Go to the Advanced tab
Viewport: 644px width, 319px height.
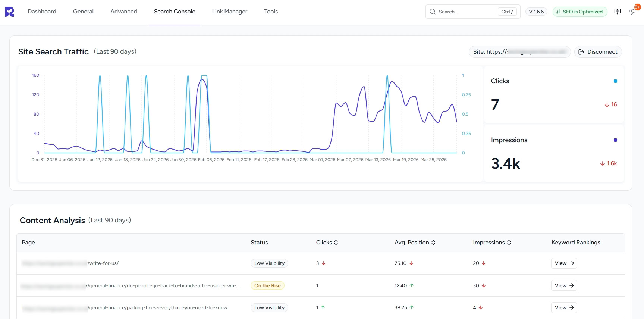pyautogui.click(x=124, y=12)
